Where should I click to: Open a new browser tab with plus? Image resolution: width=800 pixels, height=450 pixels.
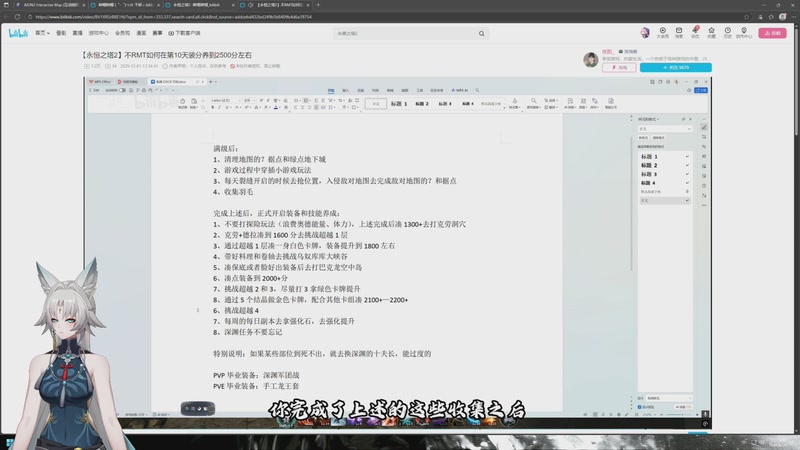pyautogui.click(x=318, y=5)
